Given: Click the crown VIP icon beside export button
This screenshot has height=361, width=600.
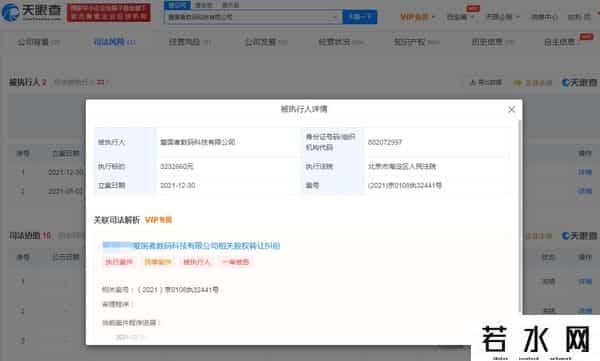Looking at the screenshot, I should tap(518, 83).
